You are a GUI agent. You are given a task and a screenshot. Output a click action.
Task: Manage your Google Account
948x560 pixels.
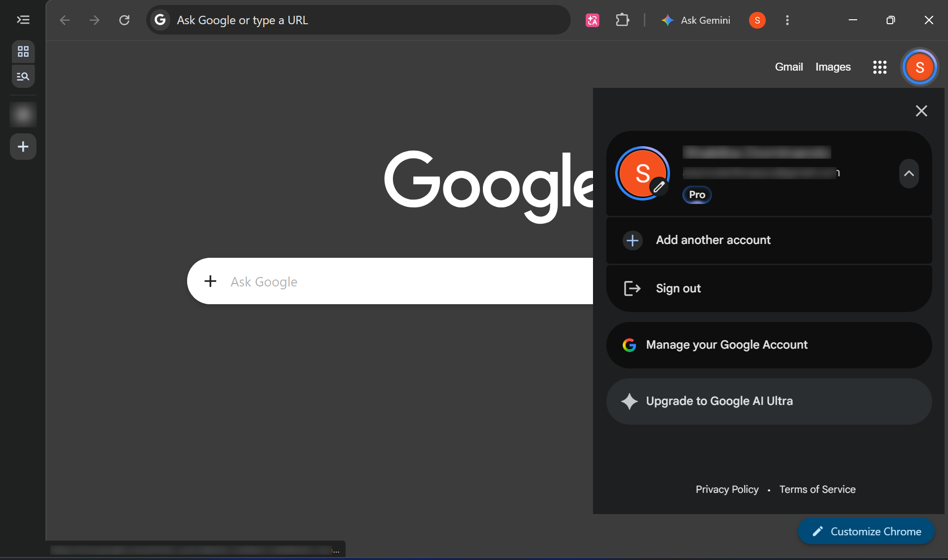click(769, 345)
